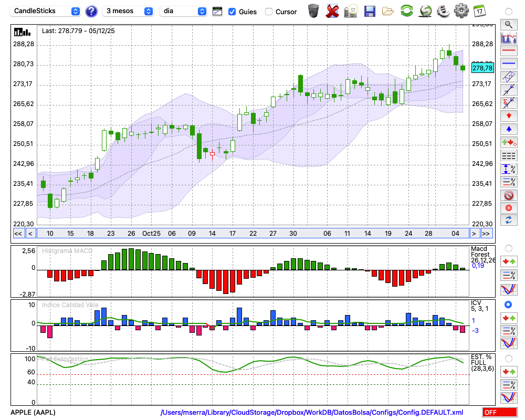
Task: Click the red prohibition sign icon
Action: point(508,195)
